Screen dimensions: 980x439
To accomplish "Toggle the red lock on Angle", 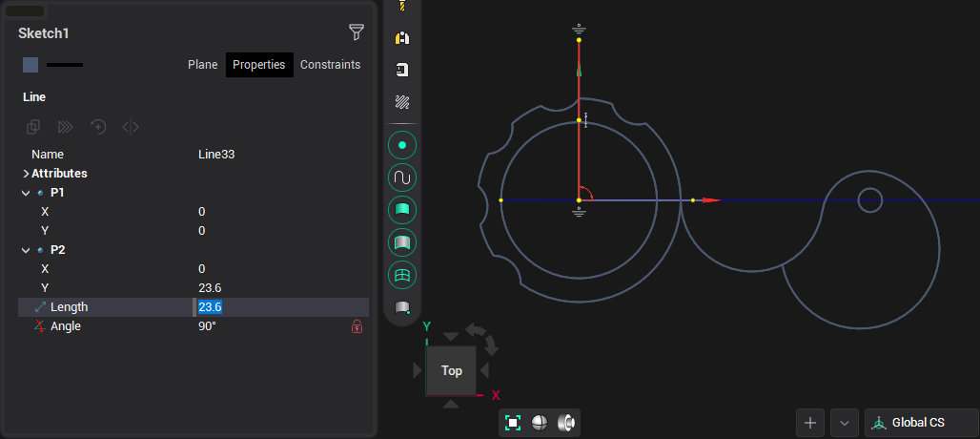I will tap(357, 326).
